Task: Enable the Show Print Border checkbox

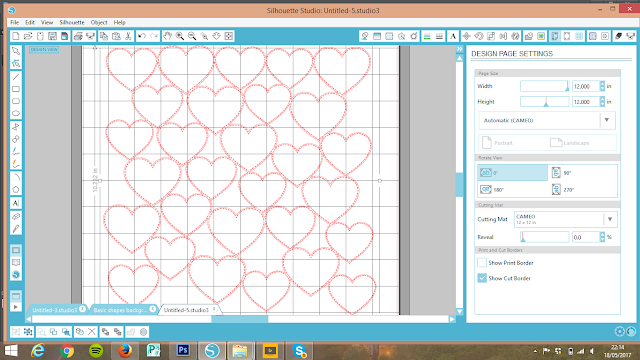Action: pyautogui.click(x=482, y=262)
